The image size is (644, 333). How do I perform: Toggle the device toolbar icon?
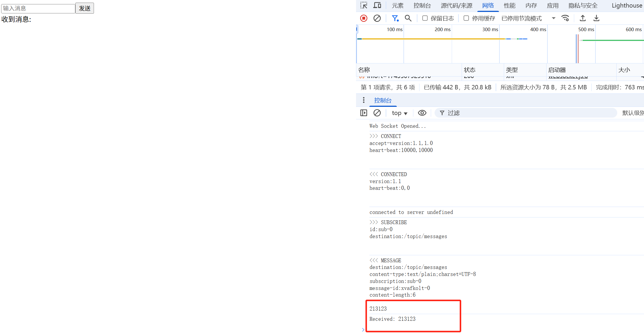tap(377, 5)
